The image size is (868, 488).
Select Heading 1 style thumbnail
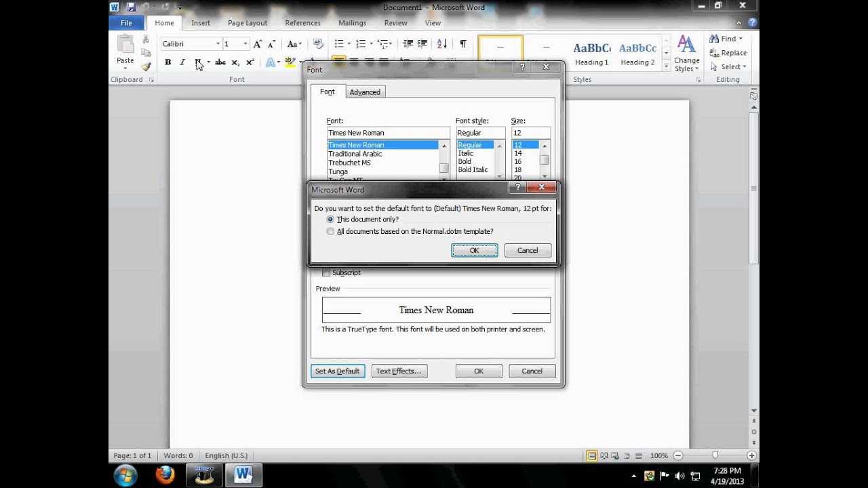click(x=592, y=54)
